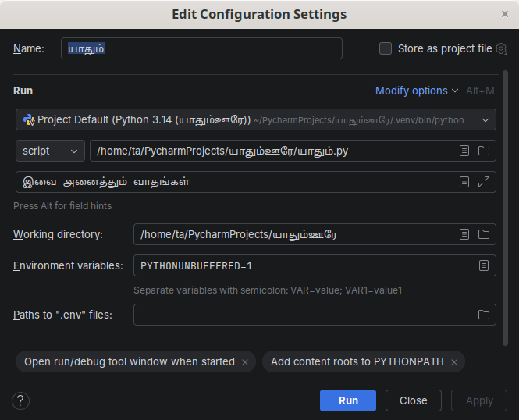The height and width of the screenshot is (420, 519).
Task: Focus the Name input field
Action: tap(201, 48)
